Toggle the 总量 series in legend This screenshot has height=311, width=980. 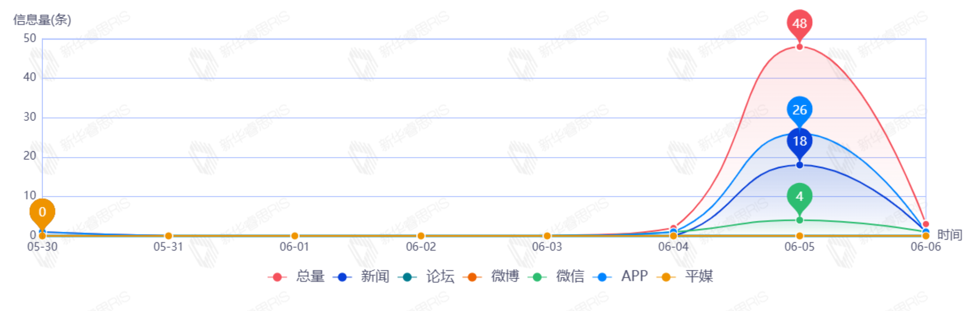click(296, 277)
